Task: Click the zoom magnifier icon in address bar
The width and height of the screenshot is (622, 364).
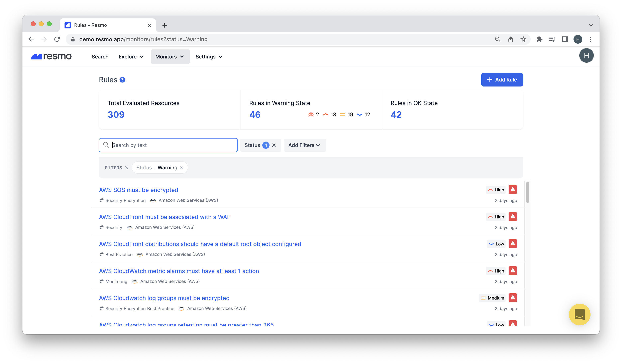Action: click(x=498, y=39)
